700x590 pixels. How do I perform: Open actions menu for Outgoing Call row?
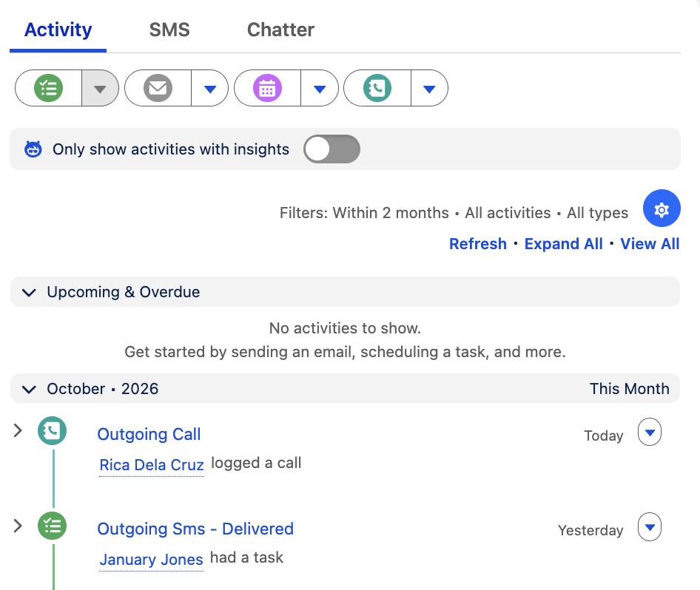(x=650, y=432)
